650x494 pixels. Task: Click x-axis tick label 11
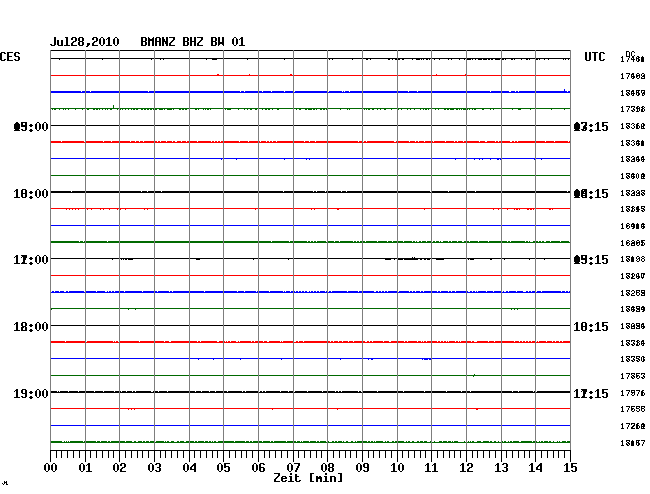pos(431,467)
